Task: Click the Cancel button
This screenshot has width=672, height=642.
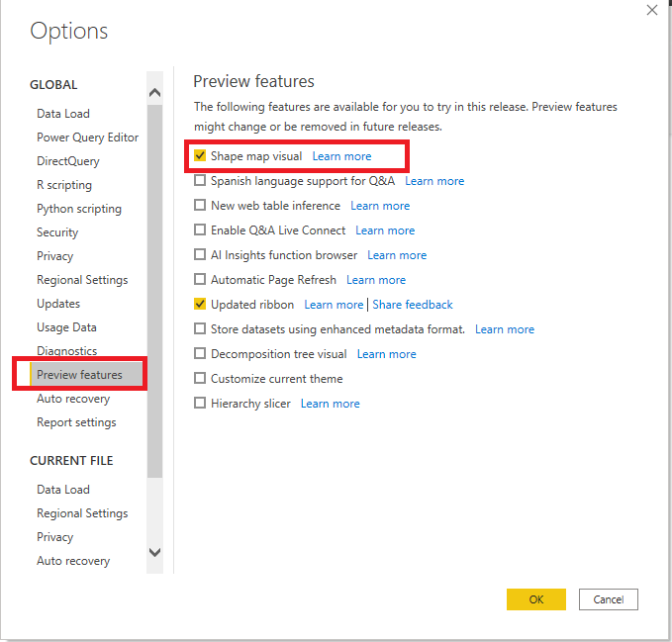Action: 608,599
